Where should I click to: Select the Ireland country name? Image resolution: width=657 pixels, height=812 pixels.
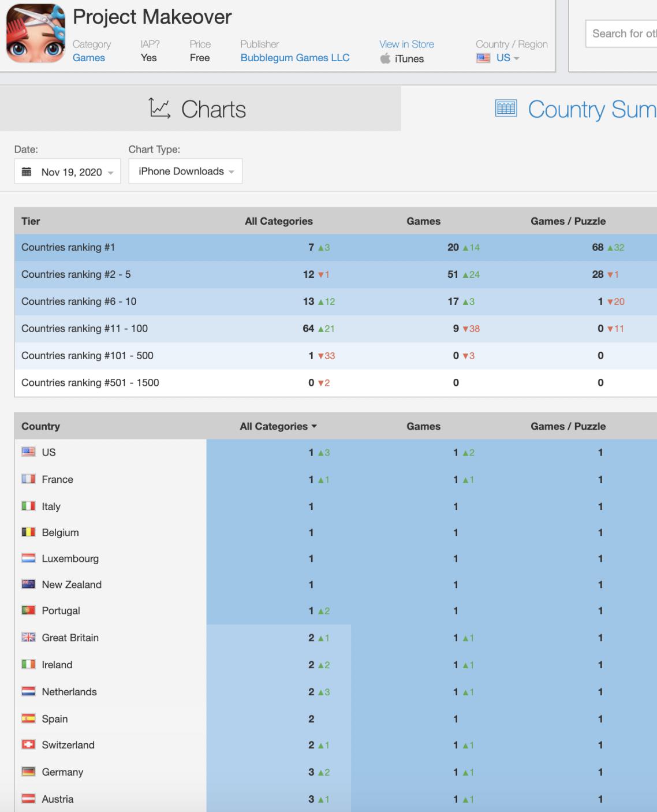coord(57,665)
